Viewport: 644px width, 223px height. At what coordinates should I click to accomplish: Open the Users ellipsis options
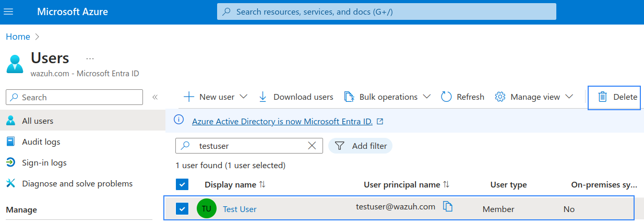90,58
